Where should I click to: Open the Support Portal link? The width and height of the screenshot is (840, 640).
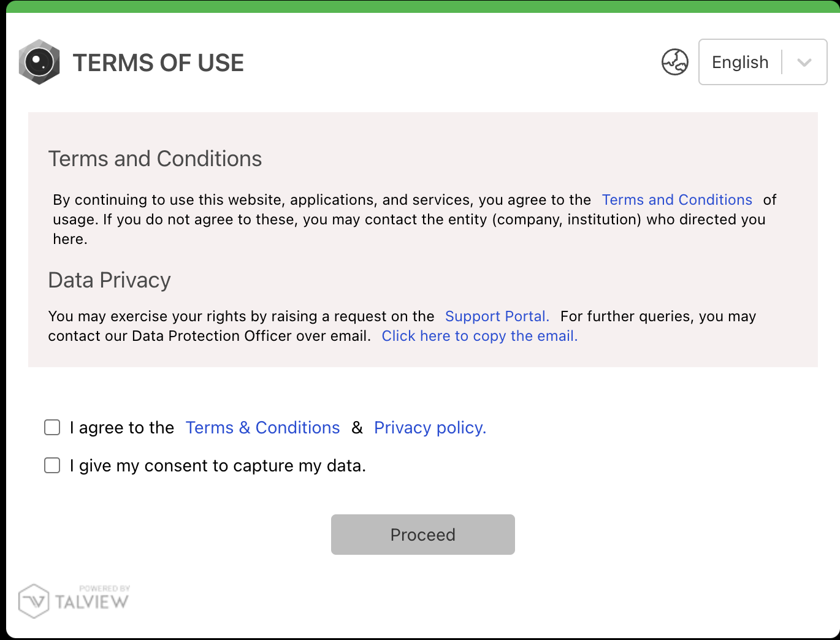click(x=497, y=316)
